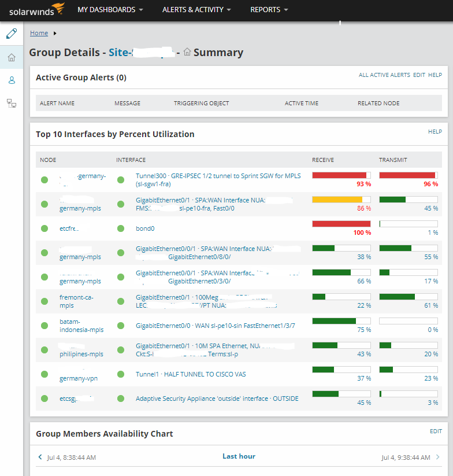The image size is (453, 476).
Task: Open Tunnel1 HALF TUNNEL TO CISCO VAS
Action: point(191,374)
